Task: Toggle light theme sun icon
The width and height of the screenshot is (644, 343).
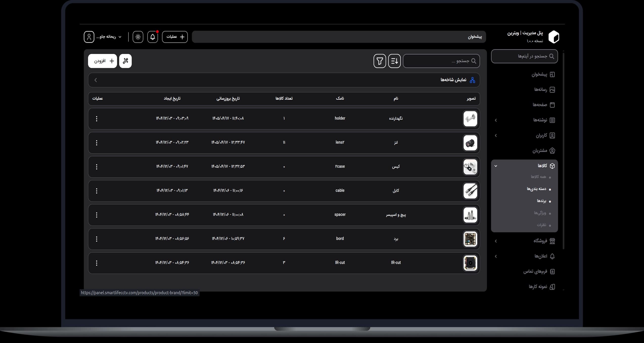Action: point(138,37)
